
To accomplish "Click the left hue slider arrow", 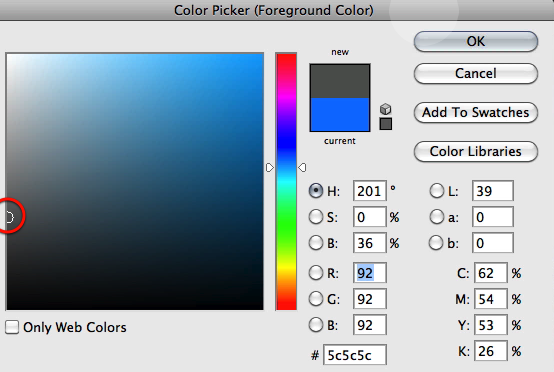I will click(x=270, y=167).
